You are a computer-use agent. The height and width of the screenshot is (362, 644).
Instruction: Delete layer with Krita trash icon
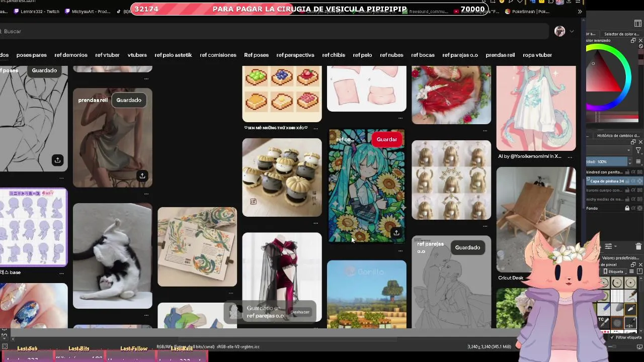(638, 246)
